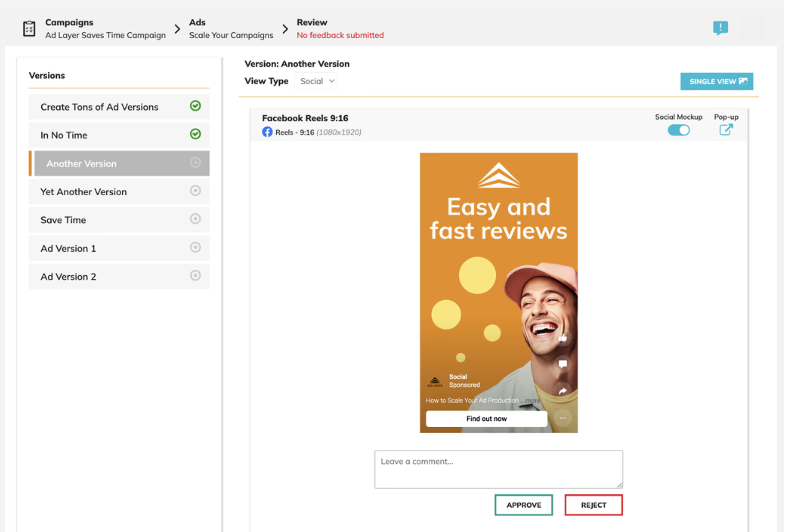Screen dimensions: 785x532
Task: Click the comment bubble icon on ad
Action: (x=562, y=364)
